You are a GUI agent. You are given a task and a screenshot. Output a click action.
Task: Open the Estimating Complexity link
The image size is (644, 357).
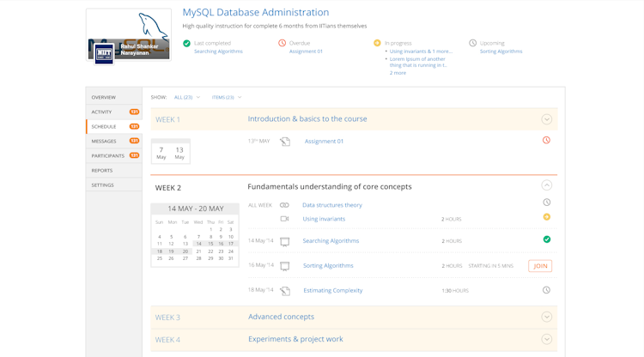333,291
